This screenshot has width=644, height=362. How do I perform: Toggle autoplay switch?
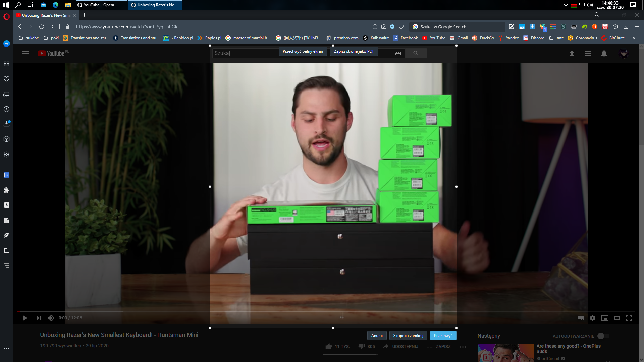603,336
